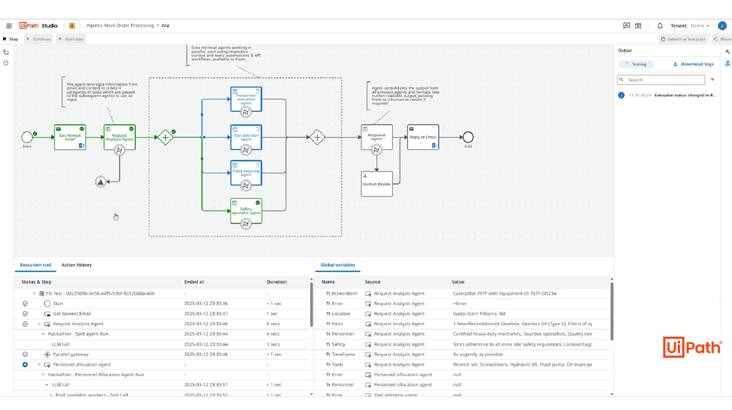732x410 pixels.
Task: Select the Personnel allocation agent node
Action: coord(246,99)
